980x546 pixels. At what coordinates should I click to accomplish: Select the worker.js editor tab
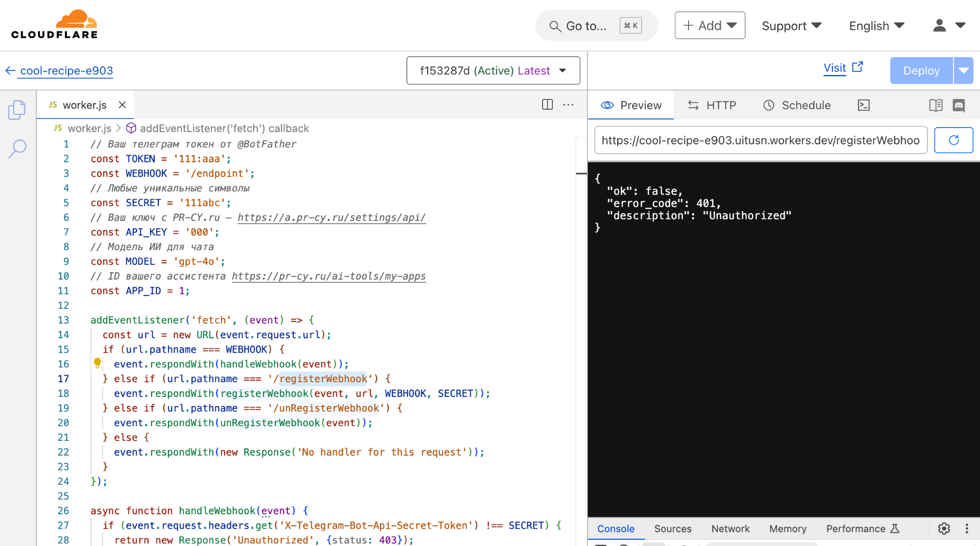click(84, 105)
